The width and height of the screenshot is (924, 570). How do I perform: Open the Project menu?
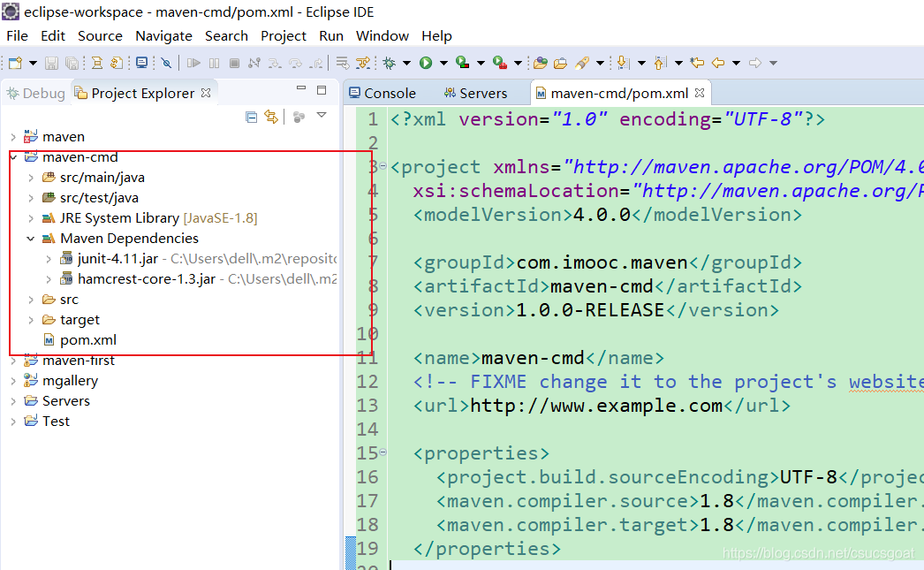pyautogui.click(x=284, y=36)
